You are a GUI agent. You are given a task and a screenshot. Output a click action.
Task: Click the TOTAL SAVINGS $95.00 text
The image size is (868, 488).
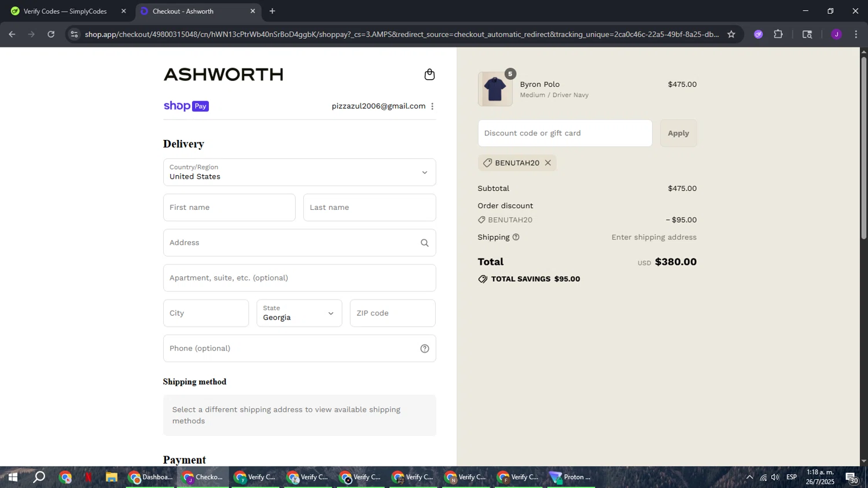click(535, 279)
